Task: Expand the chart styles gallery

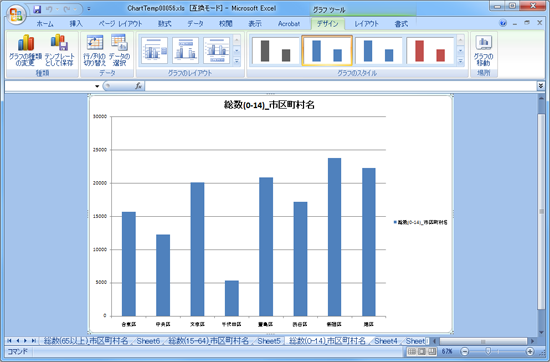Action: click(461, 62)
